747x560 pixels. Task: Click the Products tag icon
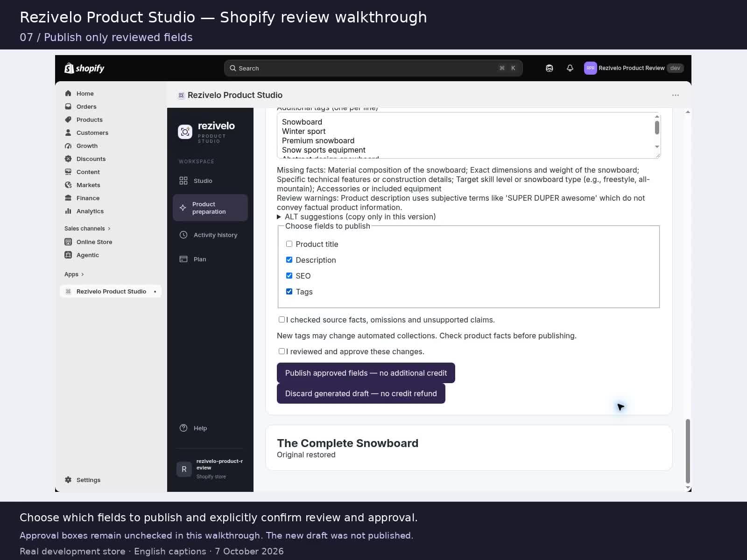[68, 119]
